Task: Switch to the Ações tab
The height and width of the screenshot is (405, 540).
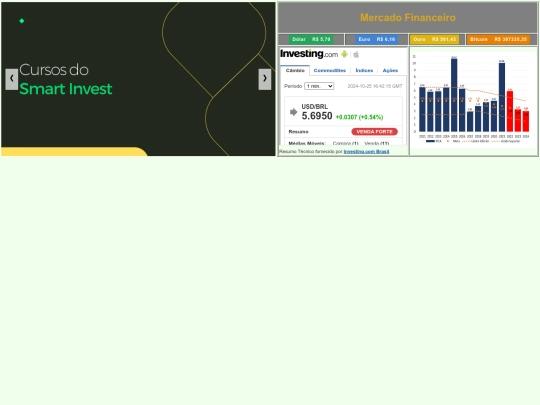Action: [390, 70]
